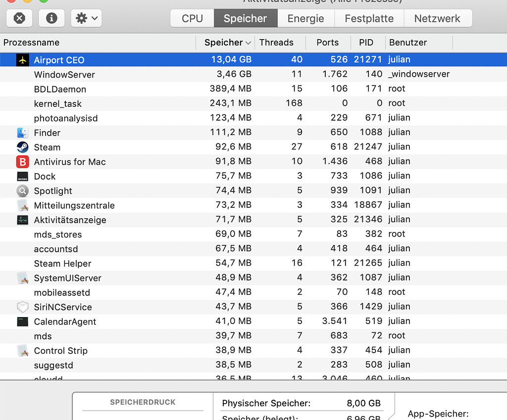The image size is (507, 420).
Task: Click the Control Strip app icon
Action: (x=22, y=351)
